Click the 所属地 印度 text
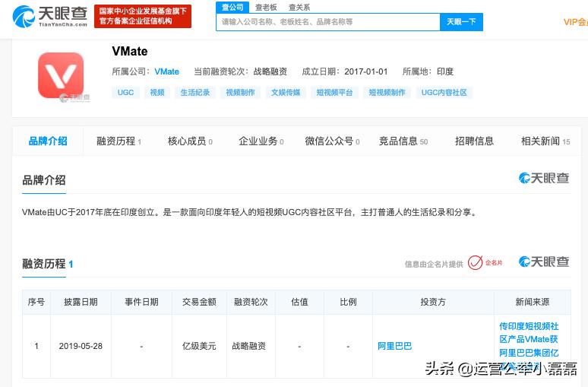The width and height of the screenshot is (588, 387). click(x=428, y=71)
